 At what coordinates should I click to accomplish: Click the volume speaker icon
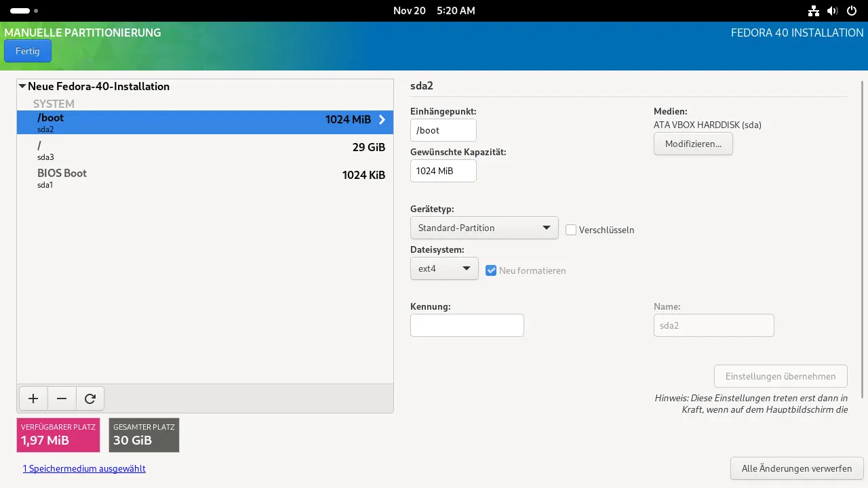coord(833,11)
